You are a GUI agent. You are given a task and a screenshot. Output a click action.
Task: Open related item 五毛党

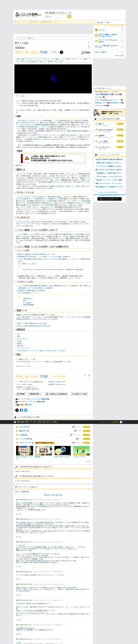(x=19, y=341)
